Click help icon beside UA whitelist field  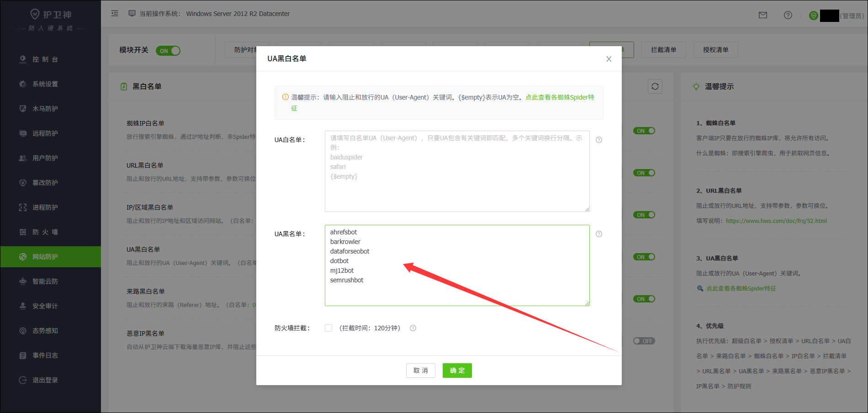(x=599, y=140)
